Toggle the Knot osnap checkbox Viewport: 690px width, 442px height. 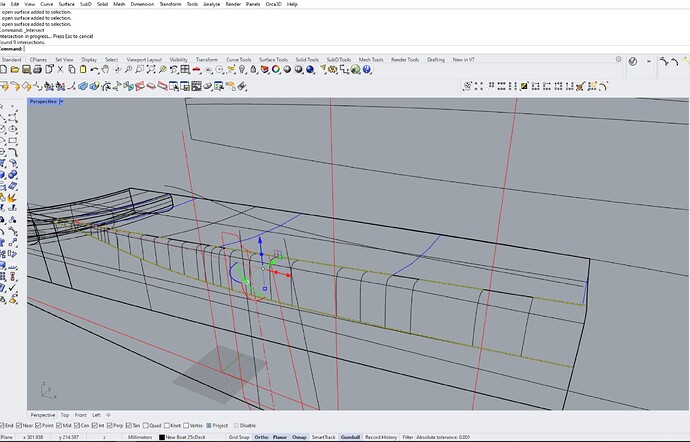[168, 425]
